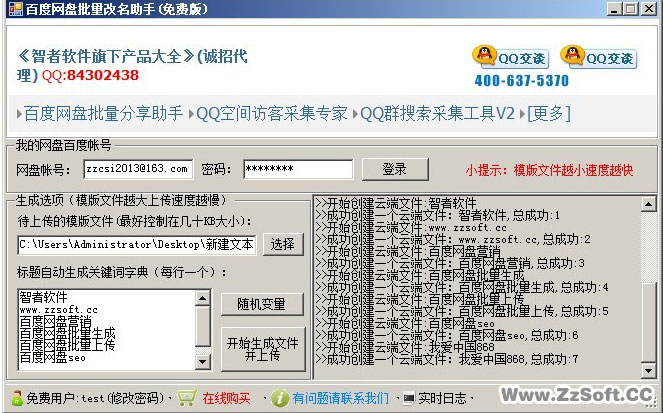Image resolution: width=663 pixels, height=413 pixels.
Task: Focus the 网盘帐号 input field
Action: pos(138,169)
